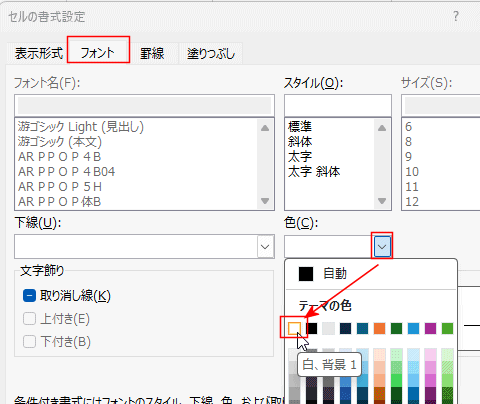Screen dimensions: 480x404
Task: Click the フォント名 input field
Action: [144, 106]
